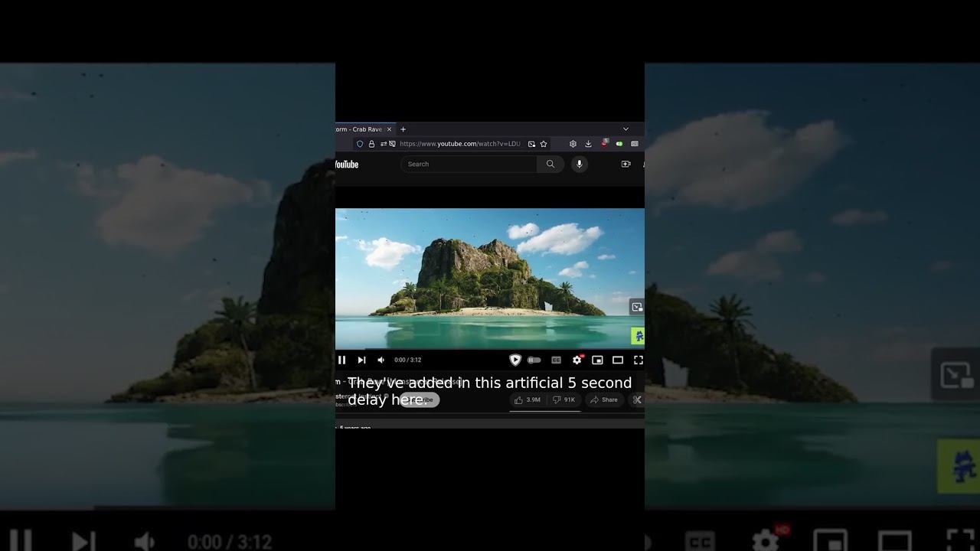Image resolution: width=980 pixels, height=551 pixels.
Task: Open the video settings gear
Action: 577,360
